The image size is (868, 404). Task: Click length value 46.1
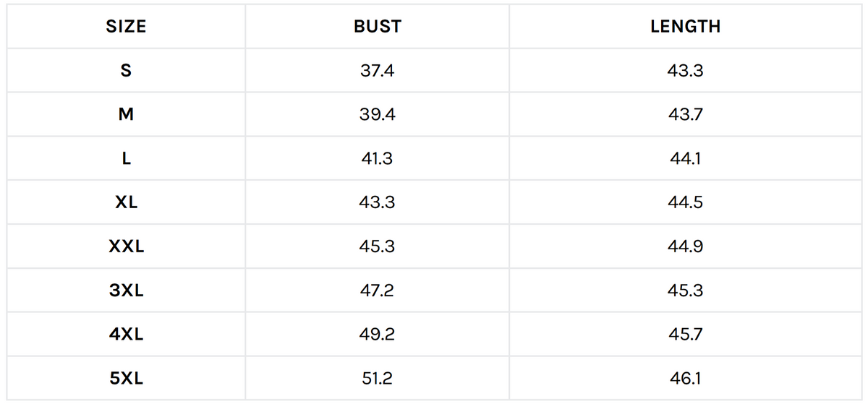pyautogui.click(x=685, y=379)
